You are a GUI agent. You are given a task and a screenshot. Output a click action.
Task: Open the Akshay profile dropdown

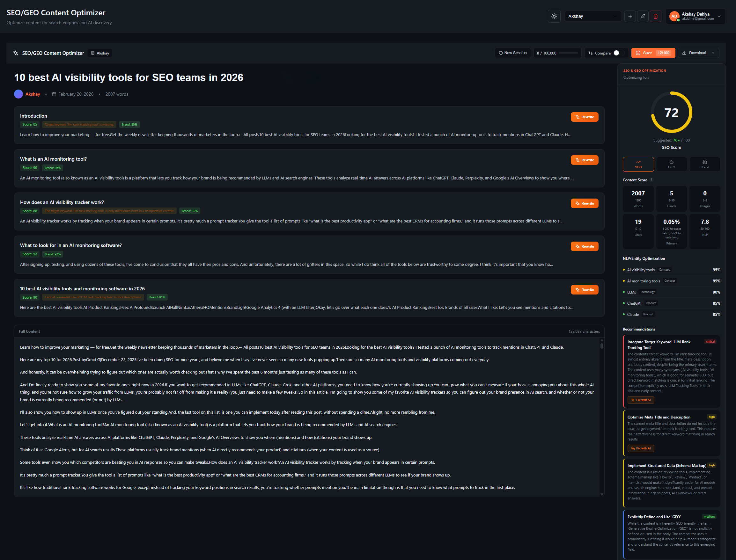592,16
